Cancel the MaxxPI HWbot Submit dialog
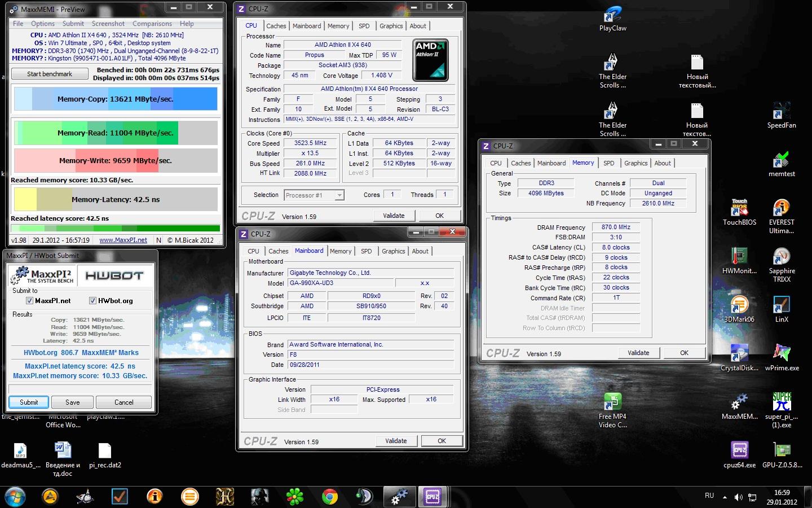This screenshot has height=508, width=812. [123, 402]
